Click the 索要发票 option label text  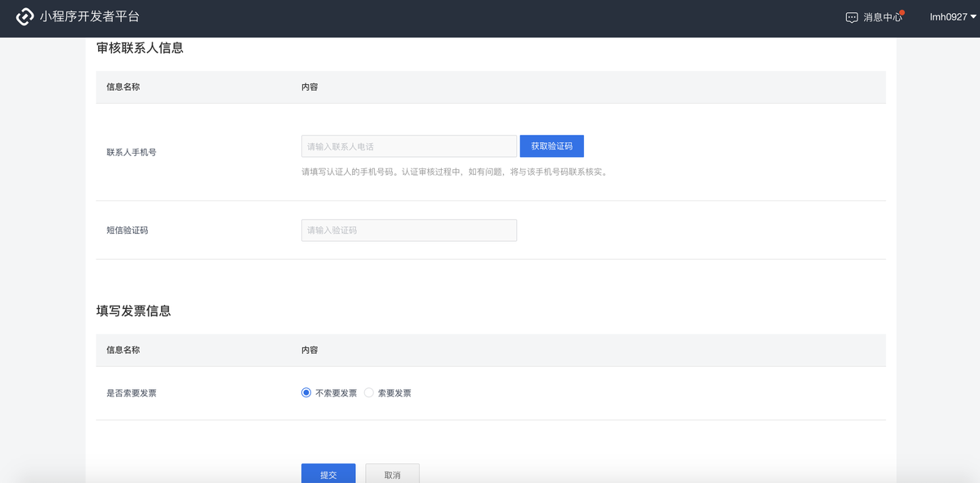(394, 393)
